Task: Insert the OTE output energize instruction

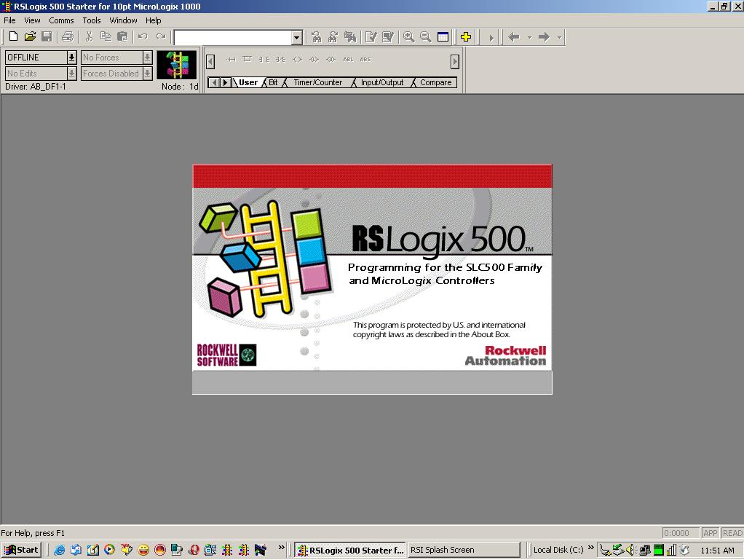Action: (298, 59)
